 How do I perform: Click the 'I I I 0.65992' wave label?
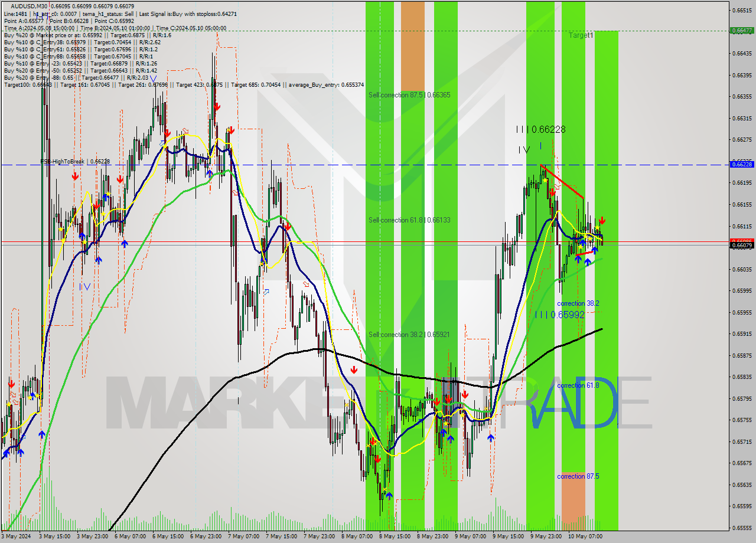tap(561, 315)
